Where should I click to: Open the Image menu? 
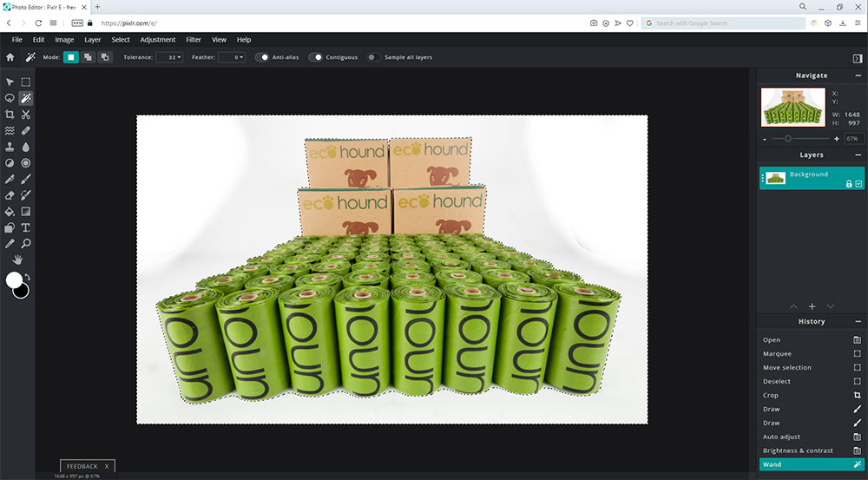pos(64,40)
